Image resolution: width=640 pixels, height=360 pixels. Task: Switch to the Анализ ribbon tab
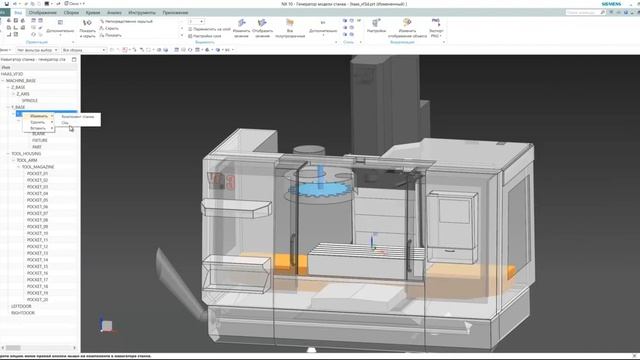(x=114, y=13)
